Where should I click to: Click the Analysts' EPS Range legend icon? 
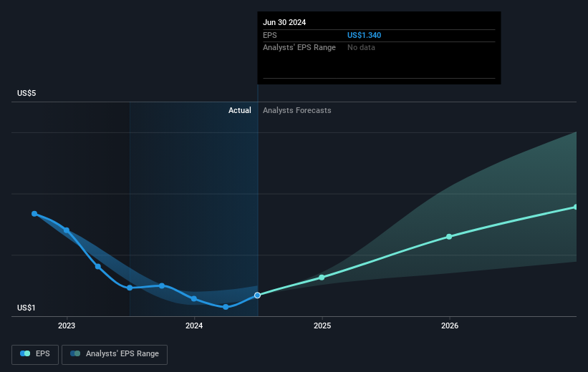tap(75, 353)
